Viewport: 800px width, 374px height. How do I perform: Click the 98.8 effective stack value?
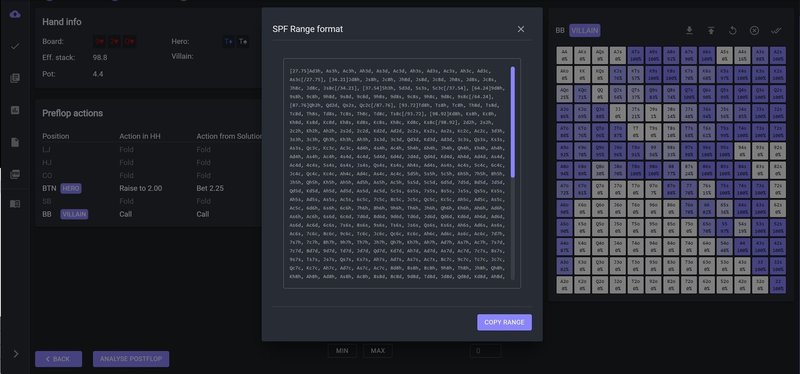(100, 58)
